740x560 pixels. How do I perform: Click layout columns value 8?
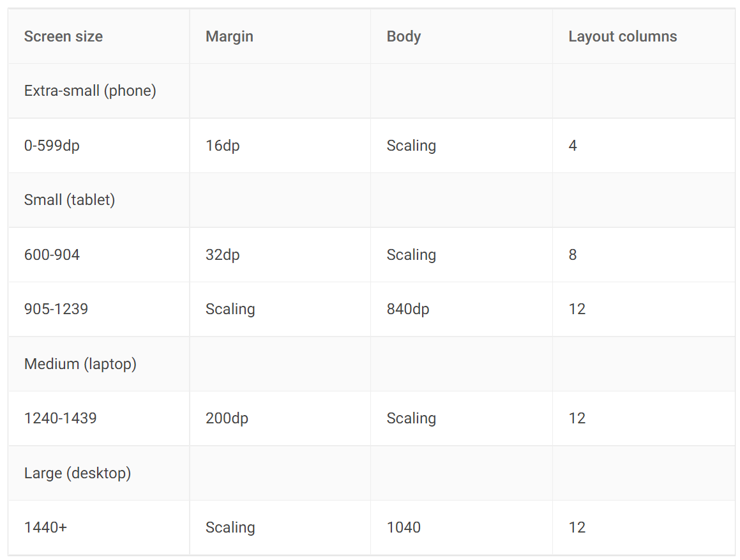tap(573, 255)
